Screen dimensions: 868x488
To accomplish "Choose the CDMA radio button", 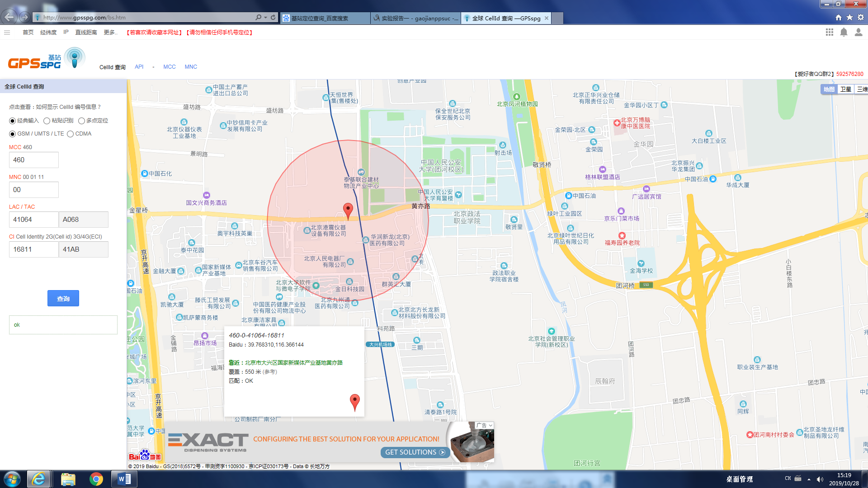I will (71, 134).
